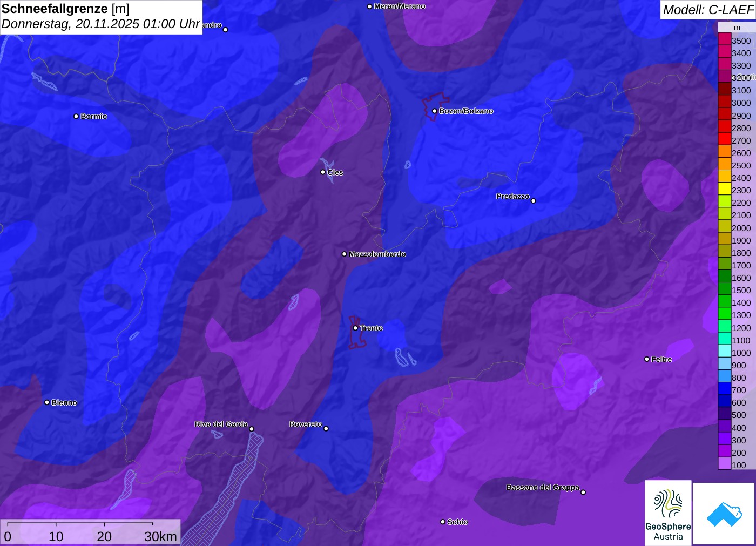
Task: Click the Riva del Garda marker dot
Action: [x=252, y=429]
